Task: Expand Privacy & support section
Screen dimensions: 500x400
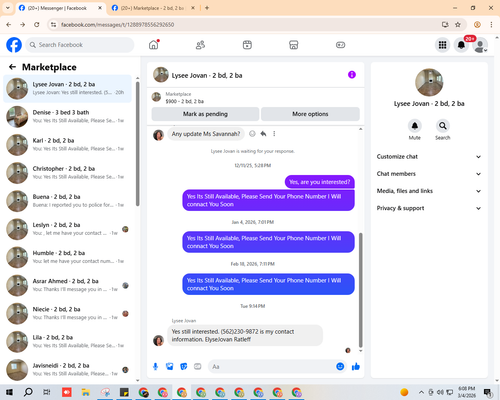Action: tap(429, 208)
